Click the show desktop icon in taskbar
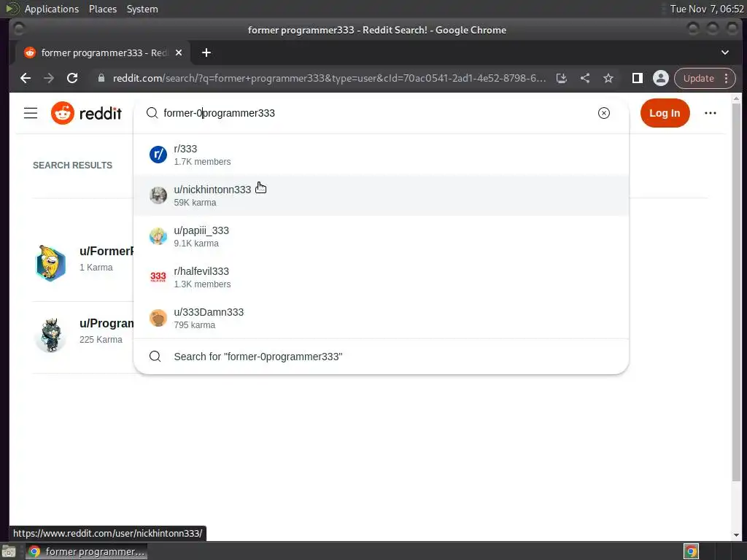Image resolution: width=747 pixels, height=560 pixels. point(9,551)
